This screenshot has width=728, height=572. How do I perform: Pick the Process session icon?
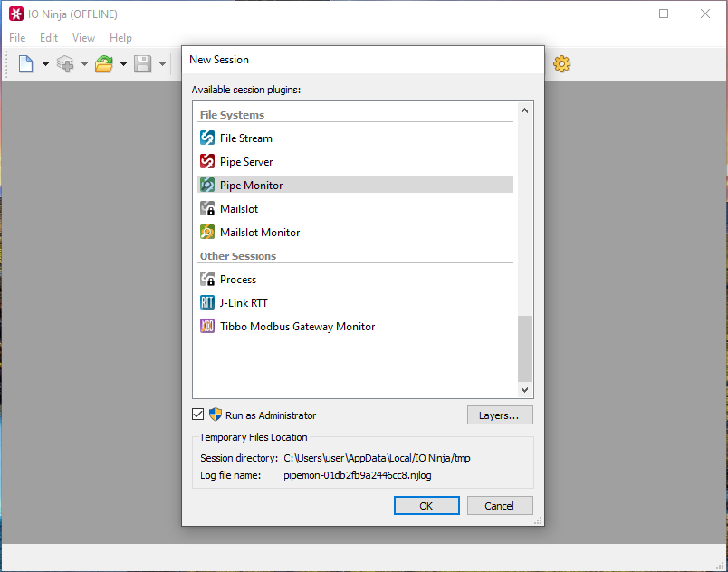click(x=207, y=280)
